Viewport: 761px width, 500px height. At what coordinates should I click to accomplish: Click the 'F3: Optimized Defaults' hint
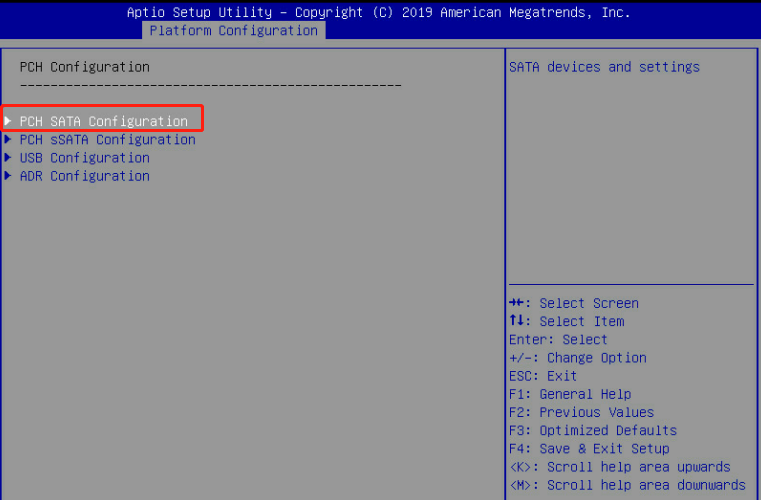[x=593, y=431]
